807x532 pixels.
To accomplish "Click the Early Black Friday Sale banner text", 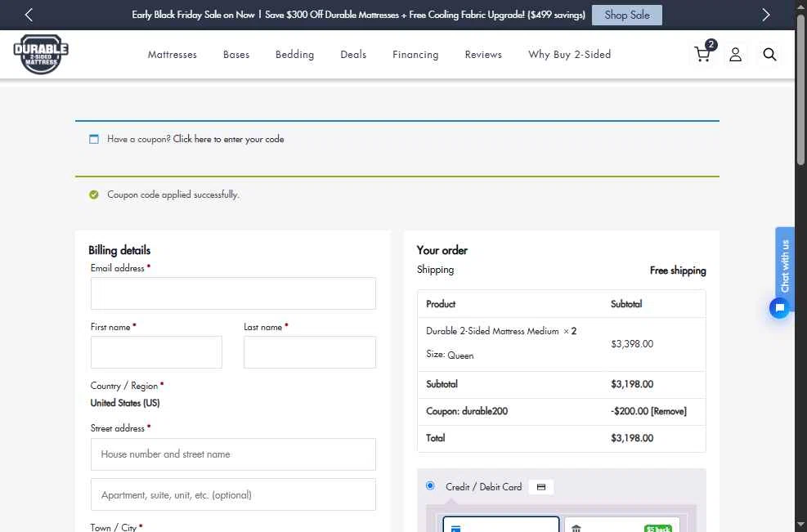I will click(358, 15).
